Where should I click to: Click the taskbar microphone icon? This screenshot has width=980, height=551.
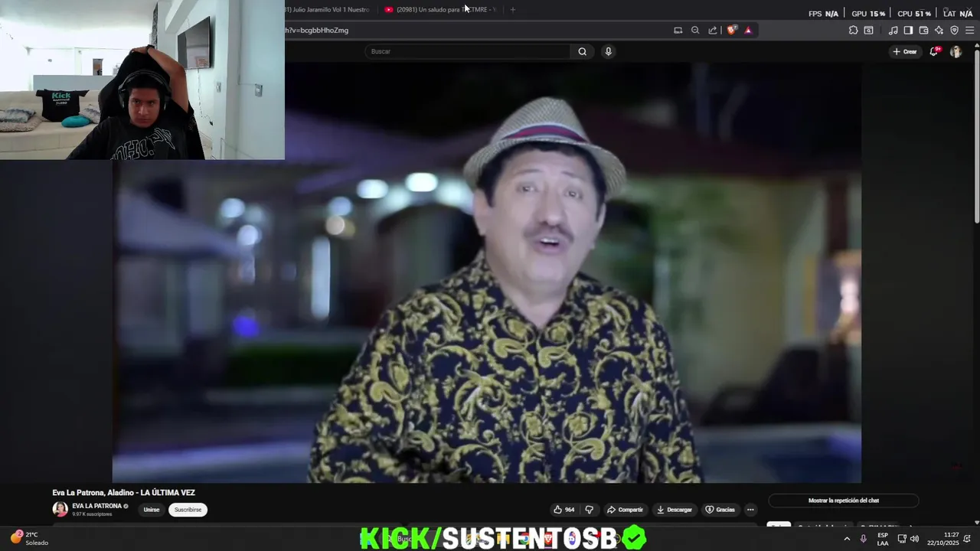click(x=864, y=539)
